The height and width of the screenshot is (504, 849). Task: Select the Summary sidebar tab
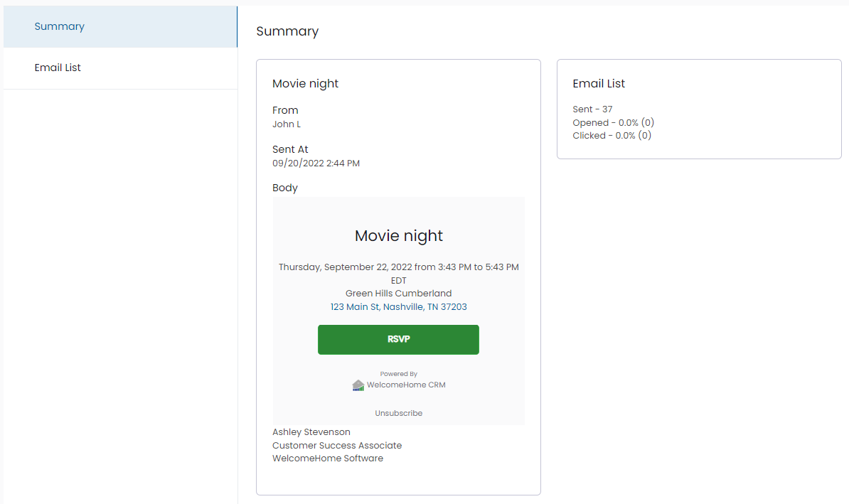[120, 26]
